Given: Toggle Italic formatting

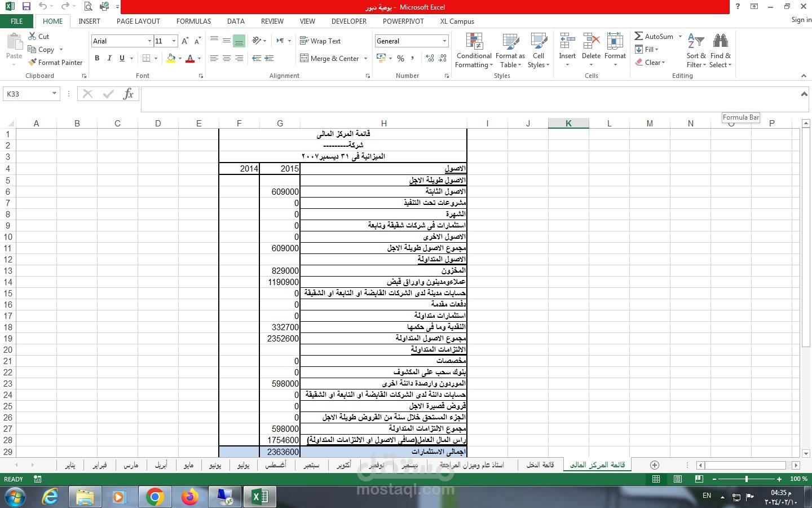Looking at the screenshot, I should pos(109,58).
